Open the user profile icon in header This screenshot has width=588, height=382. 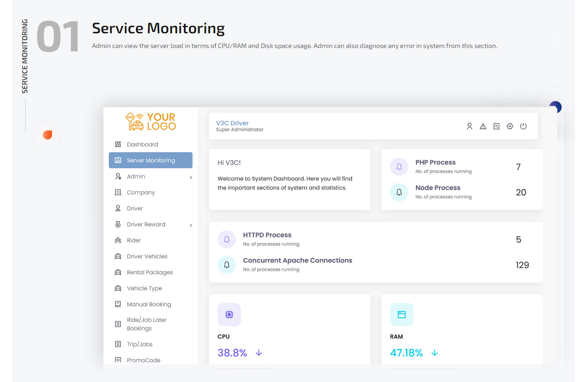(x=469, y=126)
